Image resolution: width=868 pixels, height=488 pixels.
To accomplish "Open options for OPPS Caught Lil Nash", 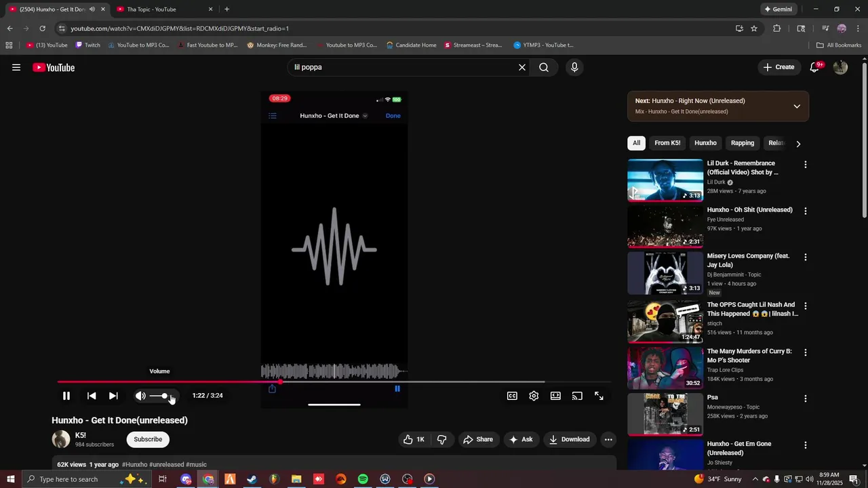I will [806, 306].
